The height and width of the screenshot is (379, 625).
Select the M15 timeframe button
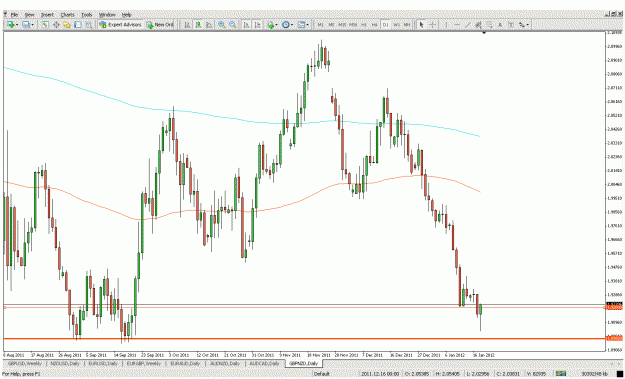342,25
